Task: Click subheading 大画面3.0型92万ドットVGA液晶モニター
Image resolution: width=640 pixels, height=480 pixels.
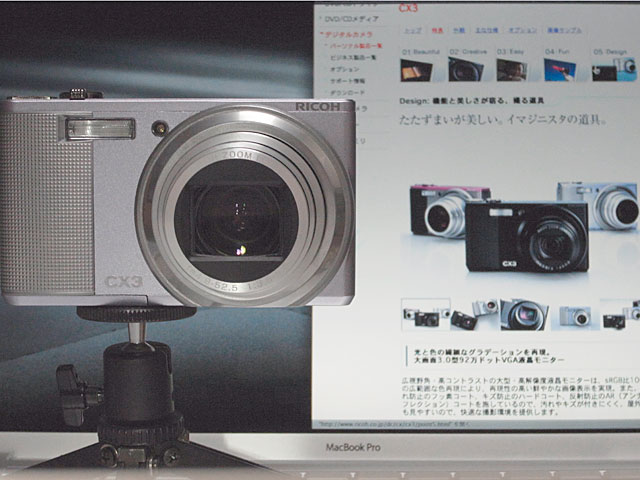Action: point(489,360)
